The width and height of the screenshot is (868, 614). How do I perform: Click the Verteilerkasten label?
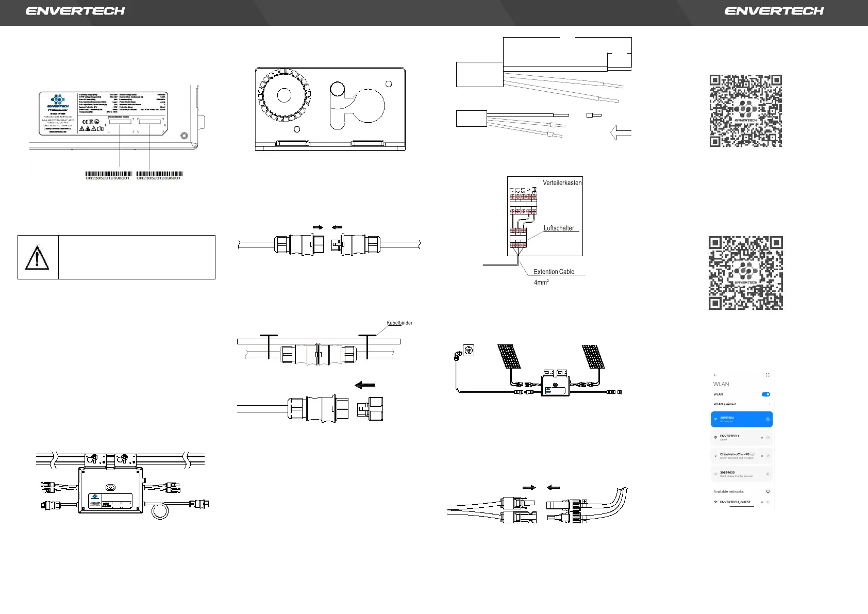coord(562,183)
